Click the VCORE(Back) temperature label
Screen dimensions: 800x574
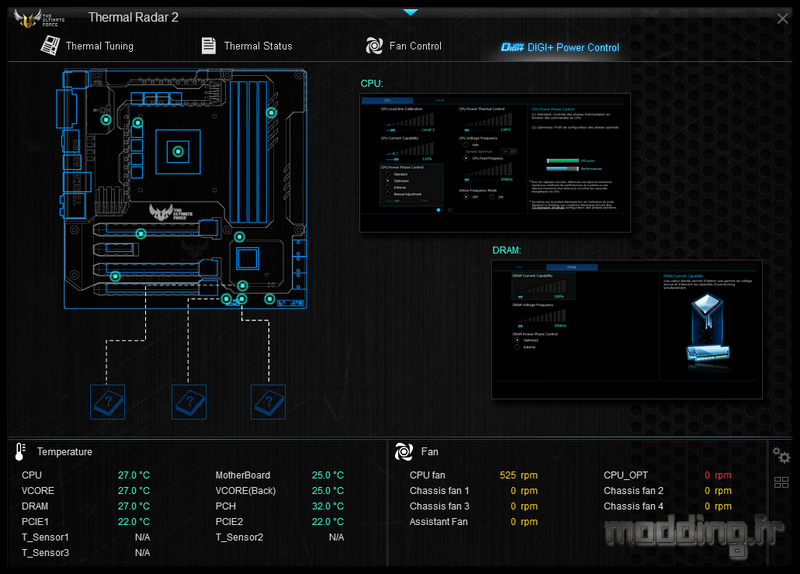(x=245, y=491)
